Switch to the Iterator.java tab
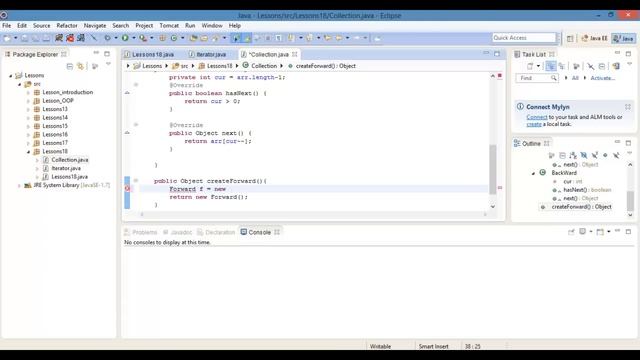640x360 pixels. (x=207, y=54)
